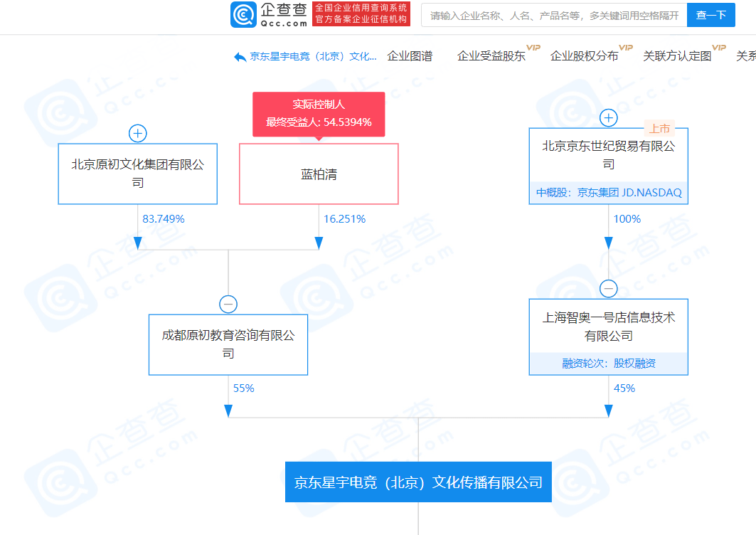Switch to 企业股权分布 tab
The height and width of the screenshot is (535, 756).
point(584,56)
